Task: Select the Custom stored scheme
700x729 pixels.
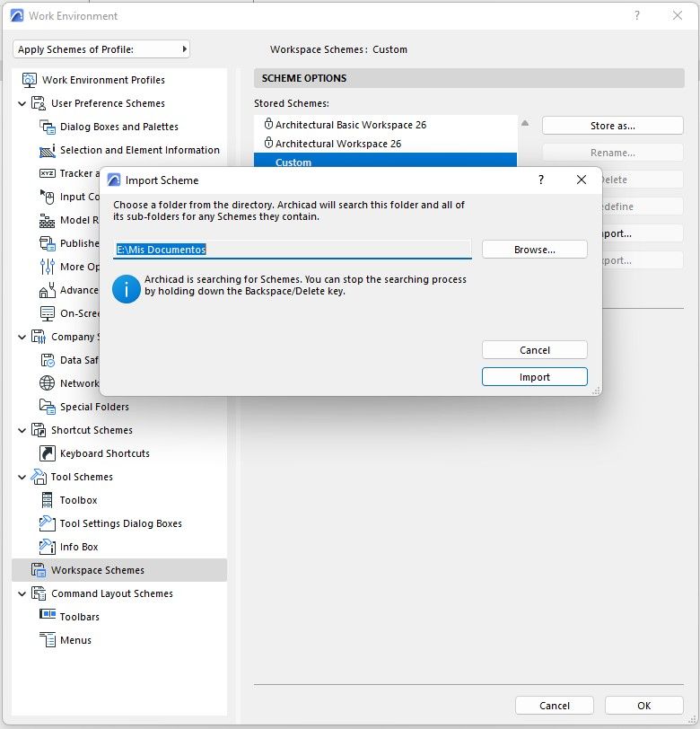Action: point(385,161)
